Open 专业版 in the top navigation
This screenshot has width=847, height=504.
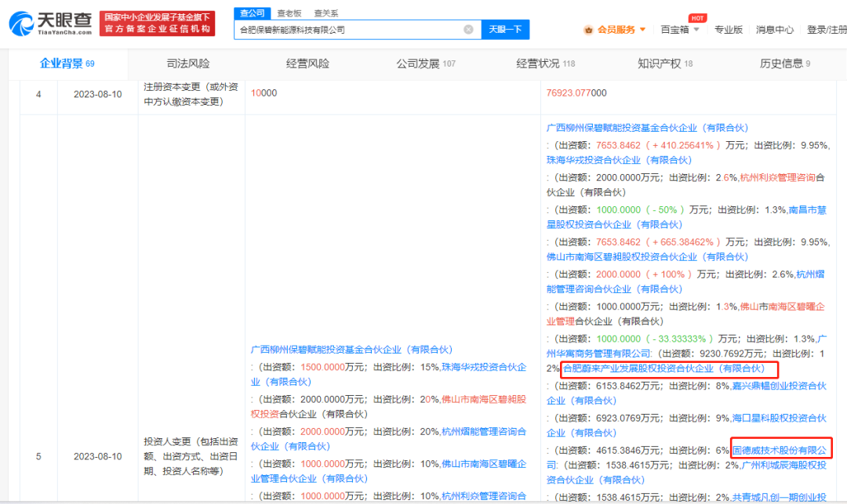[728, 30]
